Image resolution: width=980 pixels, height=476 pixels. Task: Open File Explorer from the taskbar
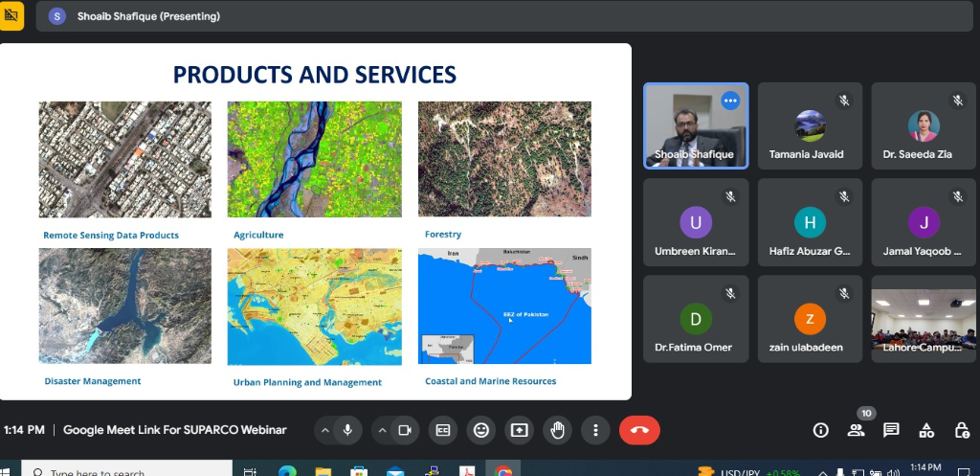pyautogui.click(x=323, y=471)
